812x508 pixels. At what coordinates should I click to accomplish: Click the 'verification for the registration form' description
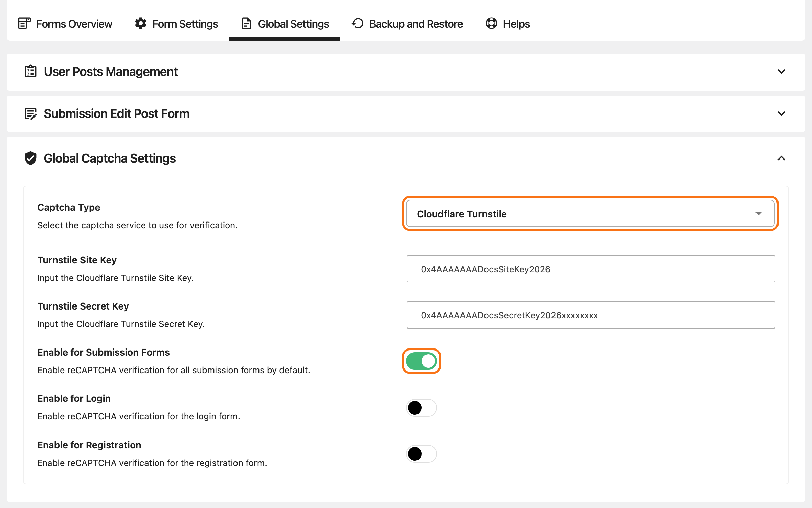[x=152, y=463]
